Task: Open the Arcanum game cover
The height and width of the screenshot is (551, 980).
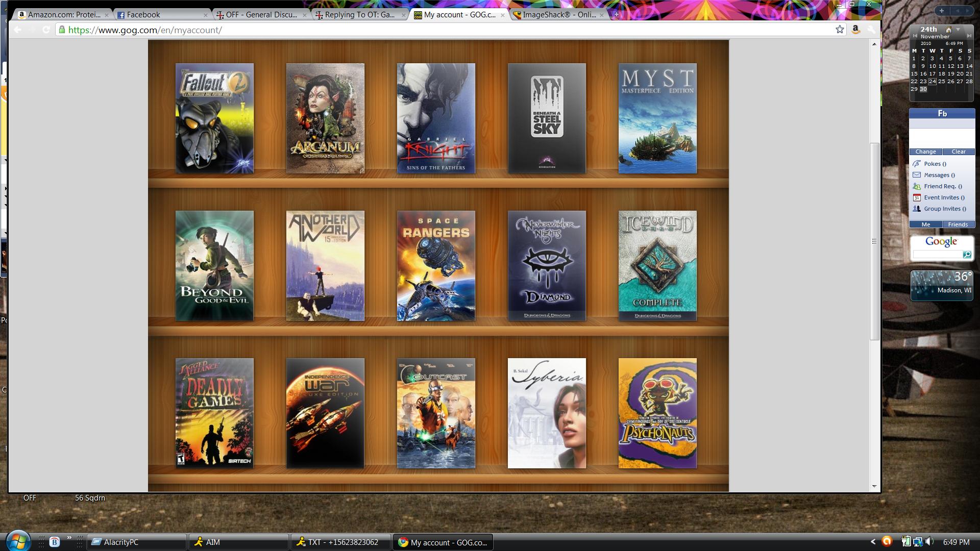Action: click(325, 118)
